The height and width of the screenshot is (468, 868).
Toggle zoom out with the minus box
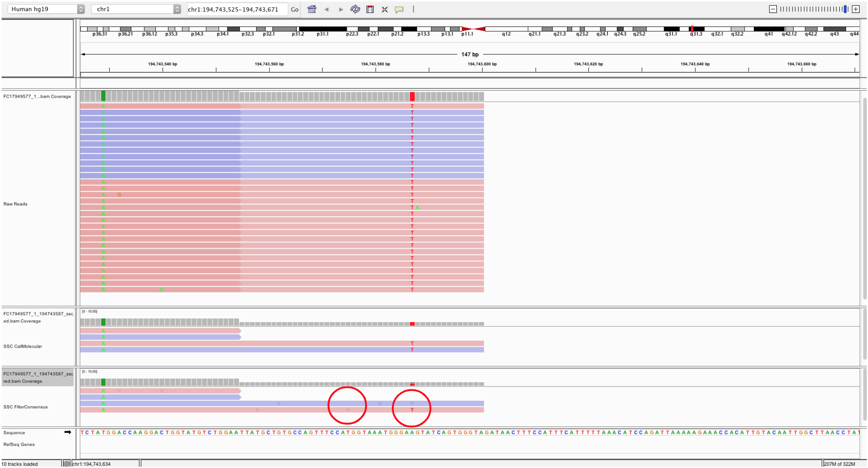(772, 8)
